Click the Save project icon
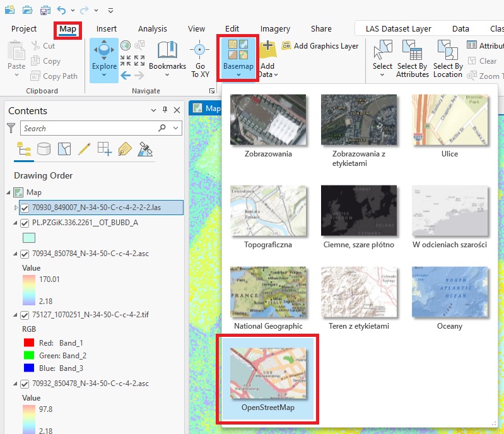This screenshot has height=434, width=504. point(45,10)
